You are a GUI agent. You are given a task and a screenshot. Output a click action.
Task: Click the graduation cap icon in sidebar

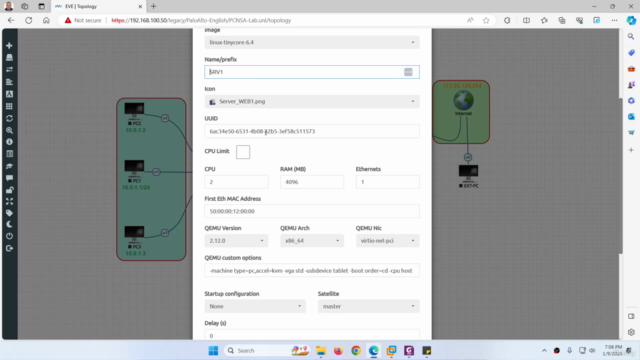coord(9,166)
